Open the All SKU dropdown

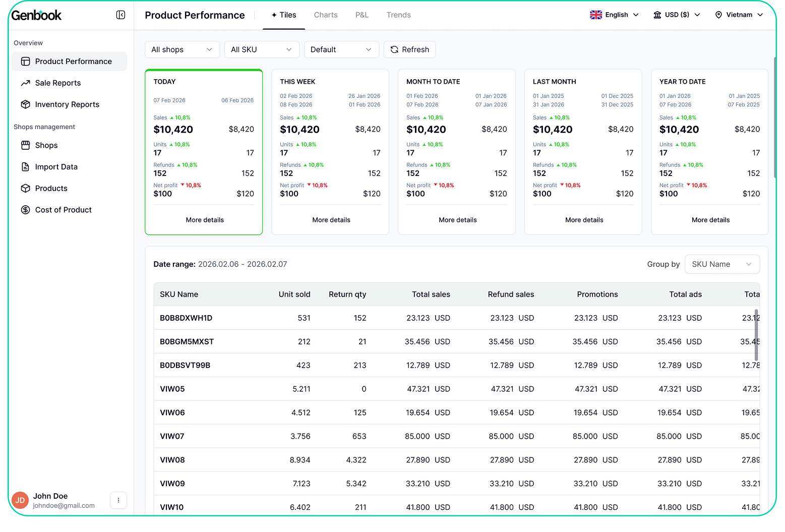[262, 49]
